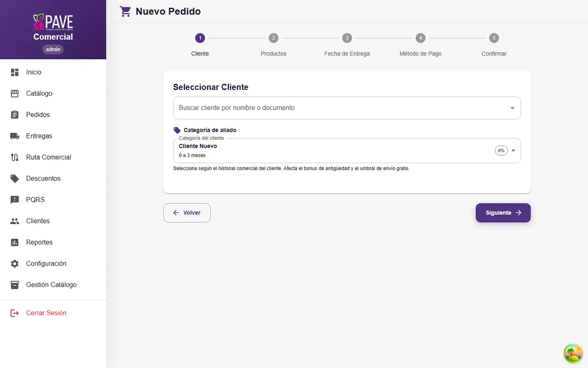Viewport: 588px width, 368px height.
Task: Click the Descuentos tag icon
Action: point(15,178)
